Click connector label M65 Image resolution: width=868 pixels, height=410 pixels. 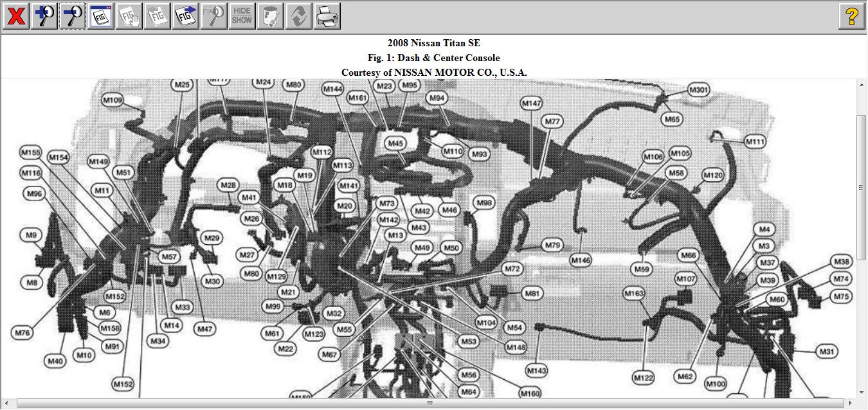[672, 120]
